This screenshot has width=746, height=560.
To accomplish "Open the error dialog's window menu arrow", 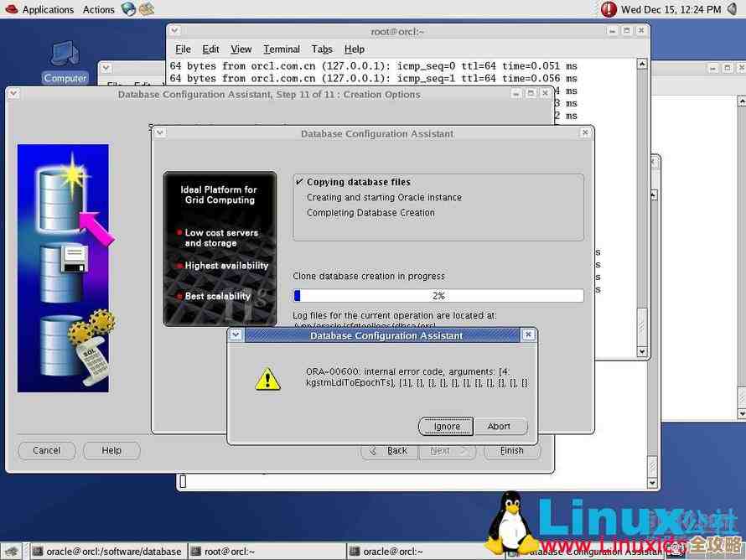I will [x=236, y=334].
